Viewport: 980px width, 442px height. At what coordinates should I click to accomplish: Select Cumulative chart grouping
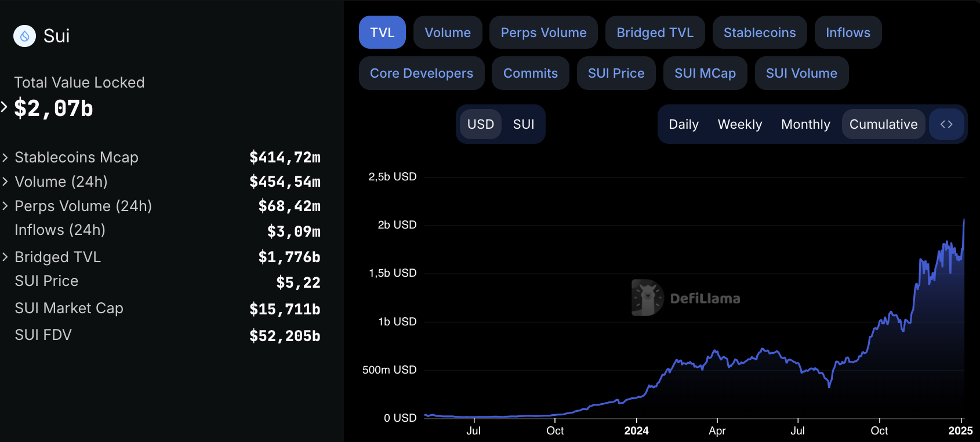883,124
